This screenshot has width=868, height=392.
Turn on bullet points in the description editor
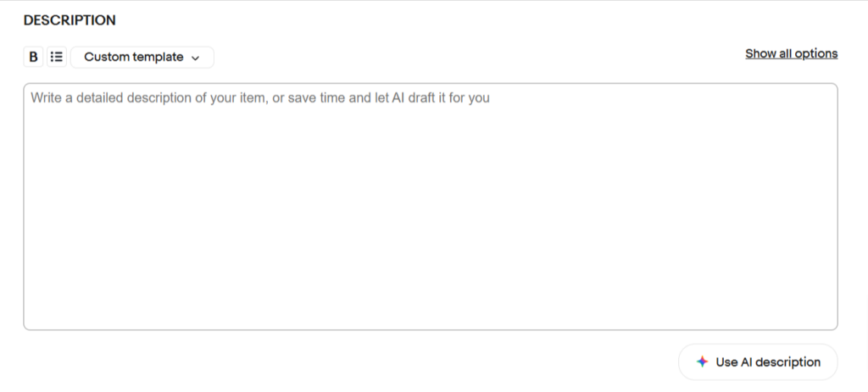(57, 57)
